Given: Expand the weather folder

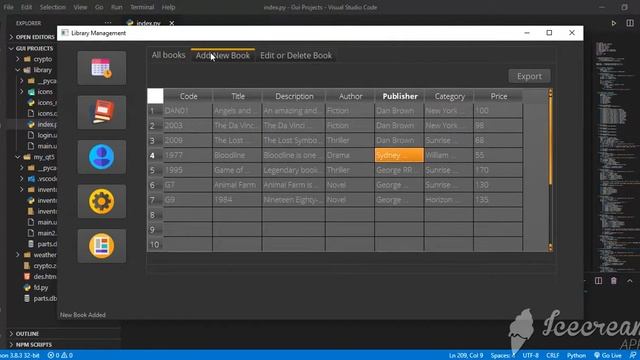Looking at the screenshot, I should pos(37,255).
